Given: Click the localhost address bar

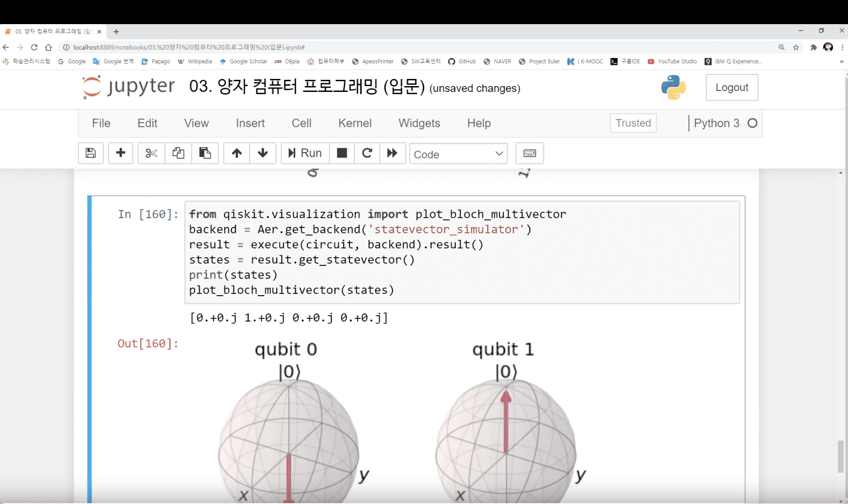Looking at the screenshot, I should point(416,47).
